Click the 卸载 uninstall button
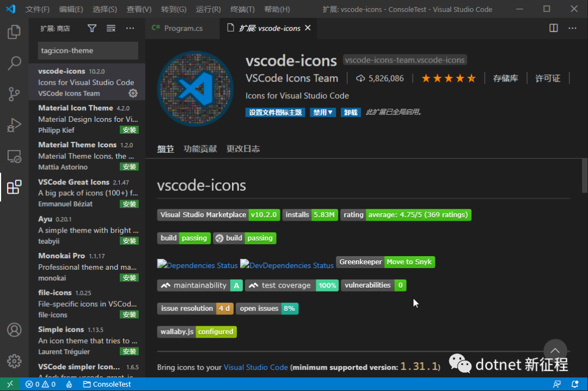The width and height of the screenshot is (588, 391). 351,113
